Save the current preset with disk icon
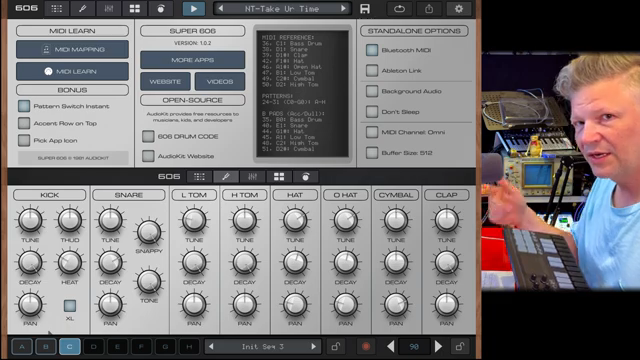 coord(365,9)
